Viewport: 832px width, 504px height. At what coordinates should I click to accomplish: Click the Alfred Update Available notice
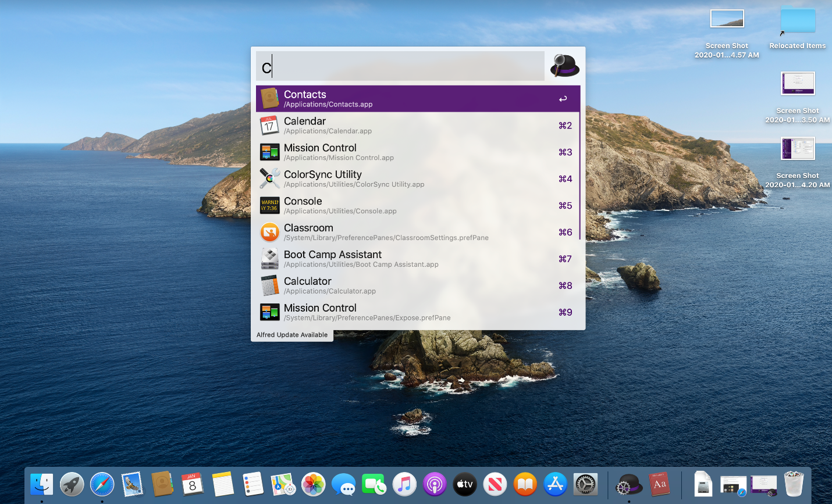[292, 335]
